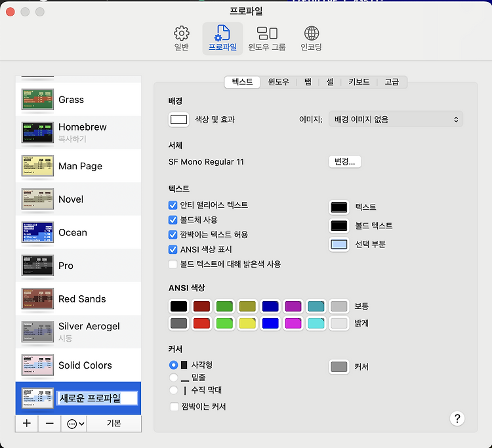The height and width of the screenshot is (448, 492).
Task: Select the Grass profile thumbnail
Action: [x=37, y=99]
